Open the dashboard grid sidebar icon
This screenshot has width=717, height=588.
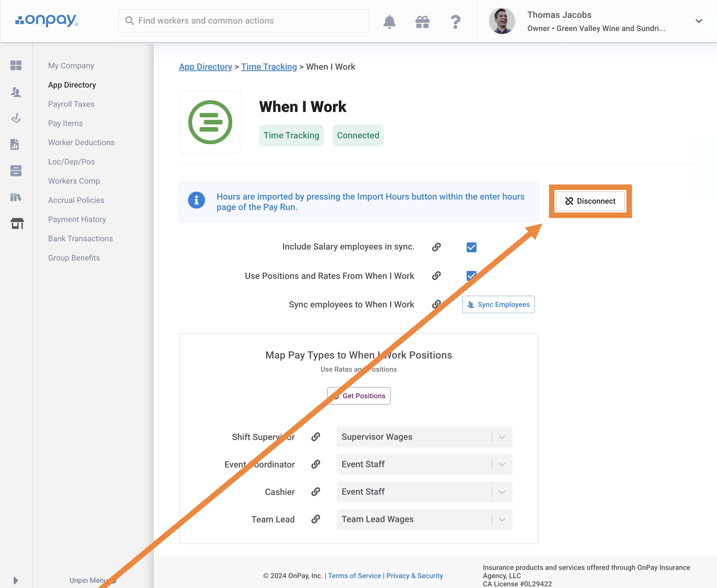pyautogui.click(x=16, y=65)
